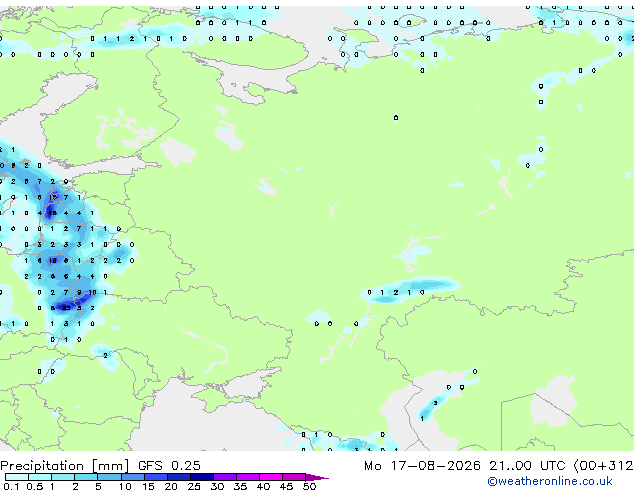Image resolution: width=634 pixels, height=490 pixels.
Task: Click the legend swatch between 5 and 10
Action: click(110, 477)
